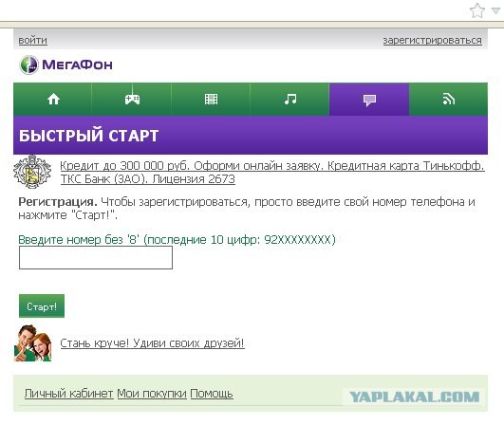This screenshot has width=504, height=425.
Task: Open the games controller tab
Action: click(132, 100)
